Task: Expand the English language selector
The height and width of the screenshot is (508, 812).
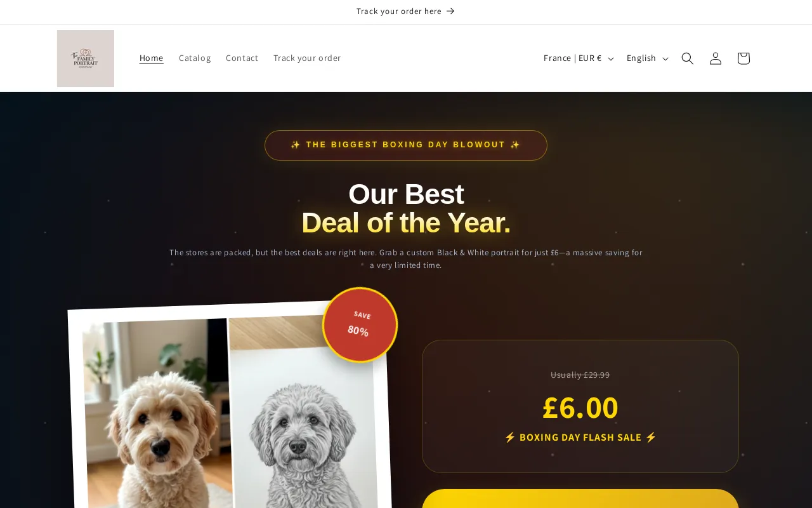Action: (647, 58)
